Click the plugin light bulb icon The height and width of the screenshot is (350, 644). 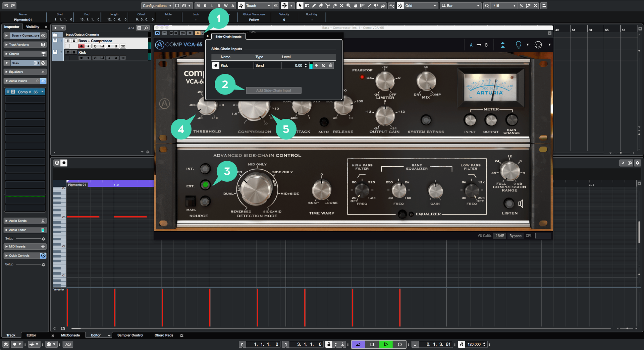point(518,45)
